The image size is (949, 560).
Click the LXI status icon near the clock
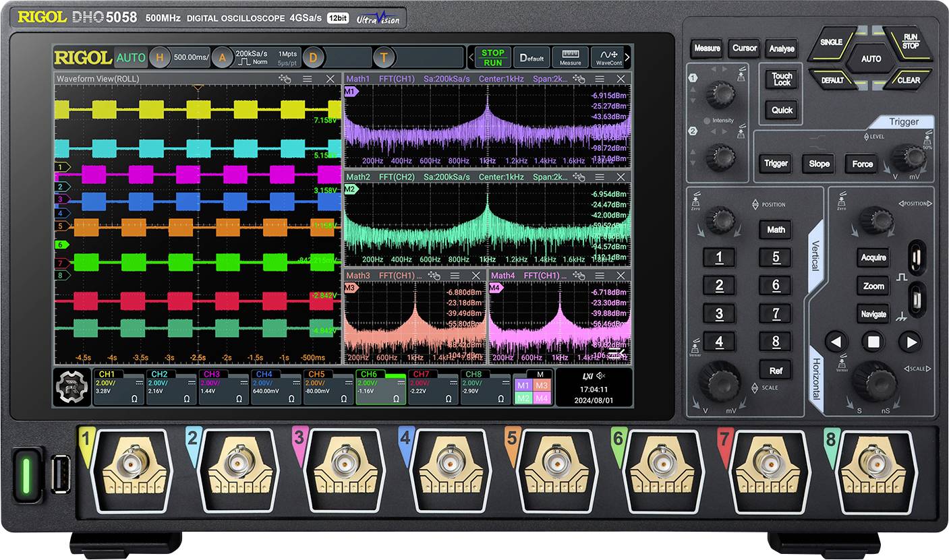tap(587, 376)
